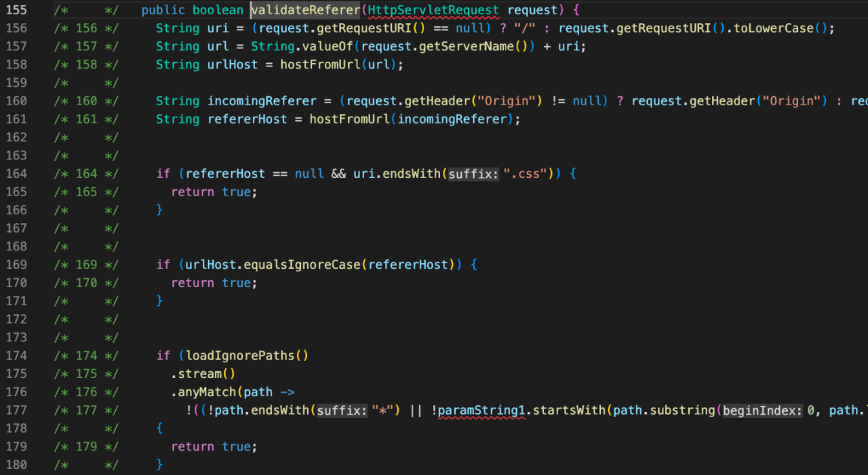Click the suffix inlay hint before ".css"
Image resolution: width=868 pixels, height=475 pixels.
click(474, 174)
